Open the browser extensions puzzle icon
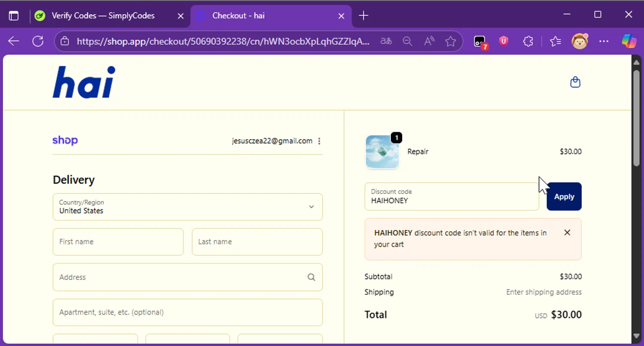 (x=528, y=41)
